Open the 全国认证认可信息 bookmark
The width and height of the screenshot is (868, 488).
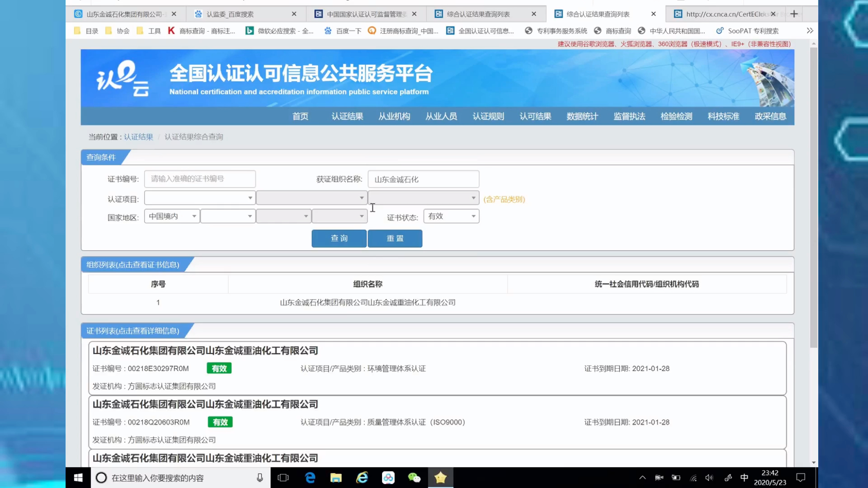point(480,31)
